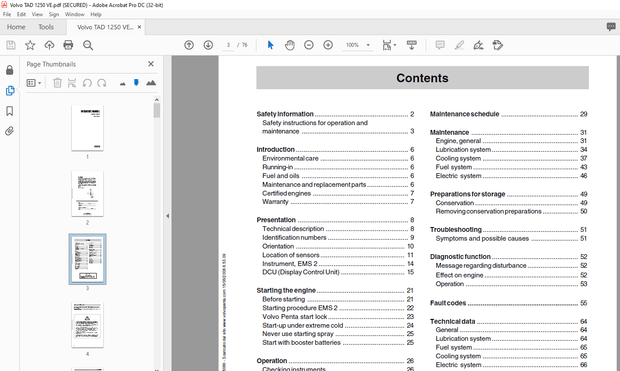Zoom out with the minus icon
The image size is (620, 371).
point(309,45)
